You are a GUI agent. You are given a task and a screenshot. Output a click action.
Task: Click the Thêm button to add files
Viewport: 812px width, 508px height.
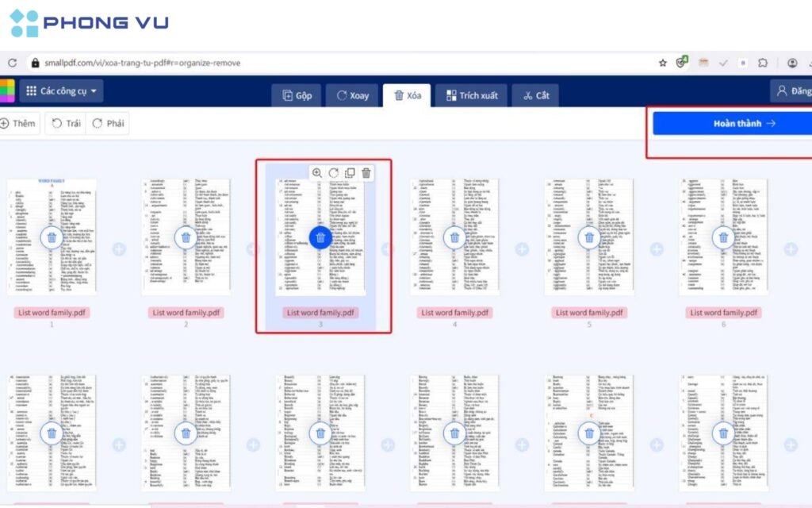tap(17, 123)
